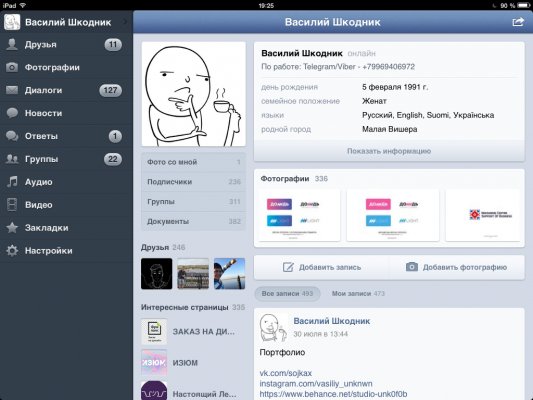533x400 pixels.
Task: Tap the phone number +79969406972
Action: click(x=389, y=67)
